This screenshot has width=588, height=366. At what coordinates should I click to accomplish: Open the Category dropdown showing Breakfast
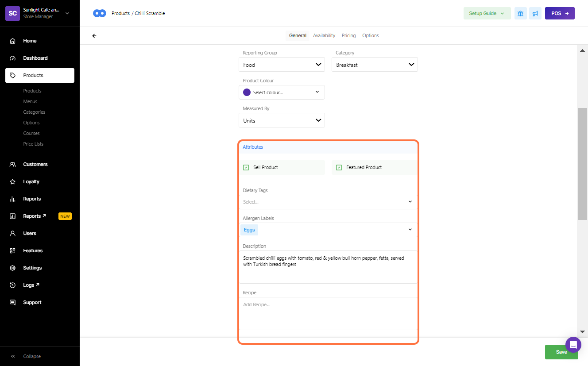tap(375, 65)
